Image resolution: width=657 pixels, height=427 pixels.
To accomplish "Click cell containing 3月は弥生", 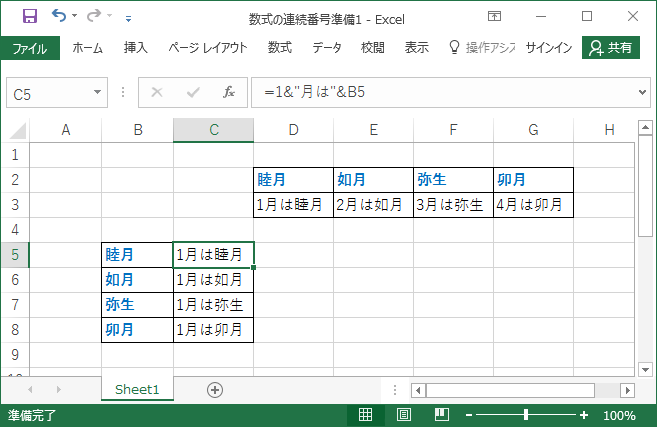I will pyautogui.click(x=454, y=205).
